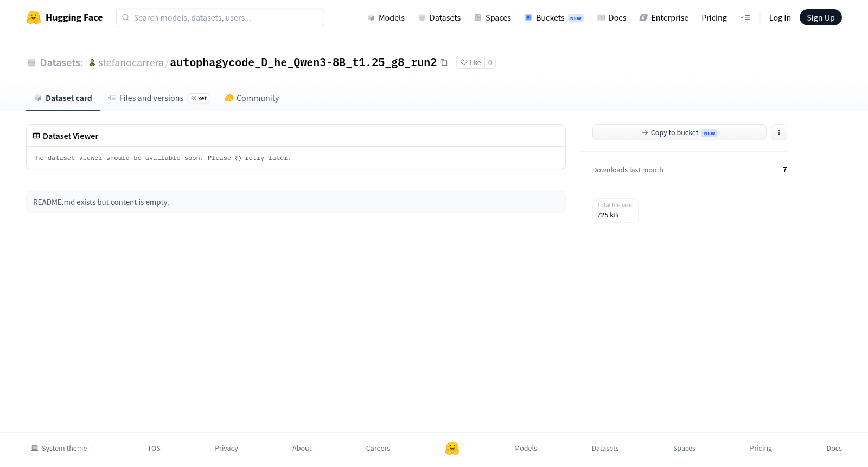Open the Spaces nav item
This screenshot has width=868, height=467.
[x=493, y=17]
